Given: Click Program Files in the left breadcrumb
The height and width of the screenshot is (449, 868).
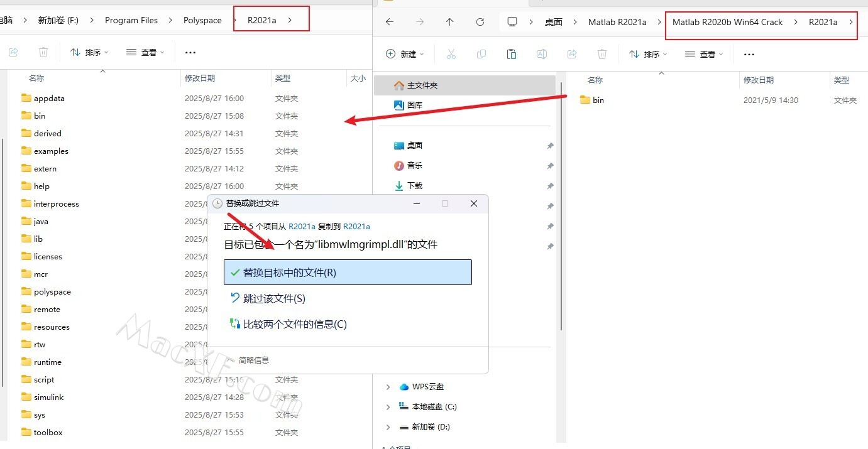Looking at the screenshot, I should (131, 20).
